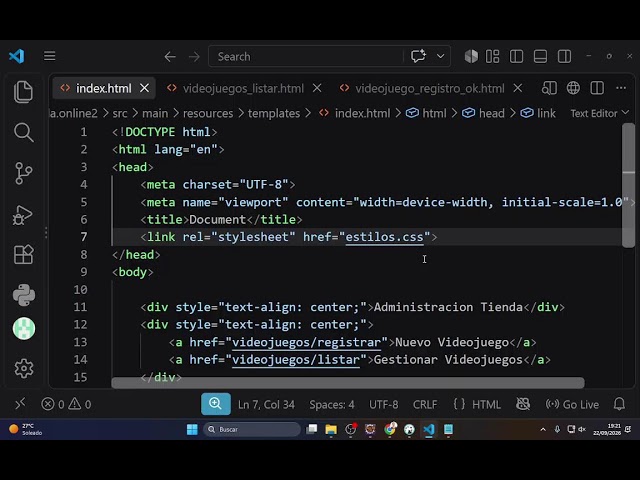
Task: Click the weather widget Soleado
Action: tap(26, 429)
